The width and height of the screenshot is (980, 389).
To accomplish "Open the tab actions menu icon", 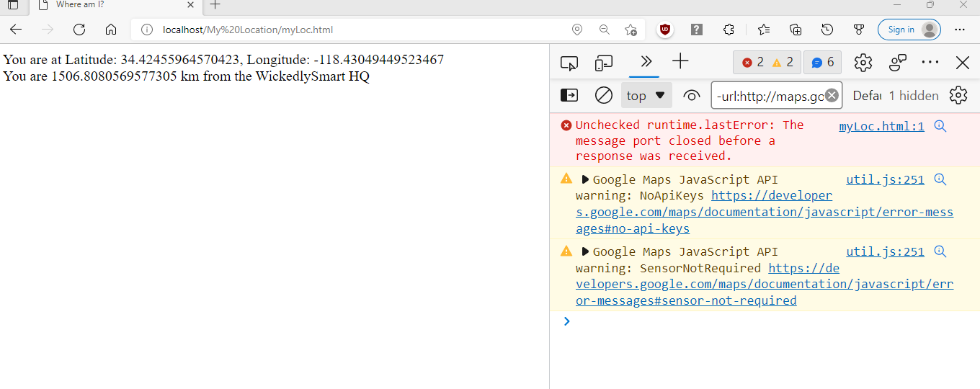I will tap(13, 5).
